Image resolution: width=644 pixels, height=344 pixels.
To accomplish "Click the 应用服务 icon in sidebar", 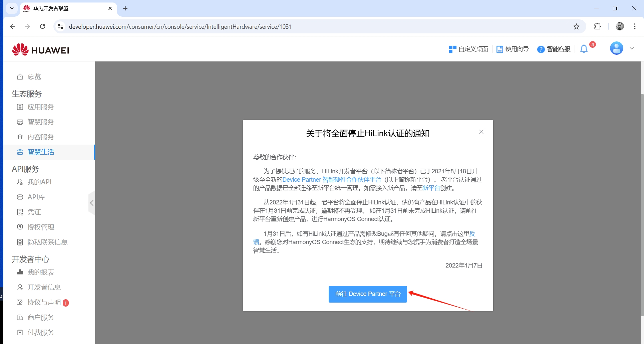I will click(20, 107).
